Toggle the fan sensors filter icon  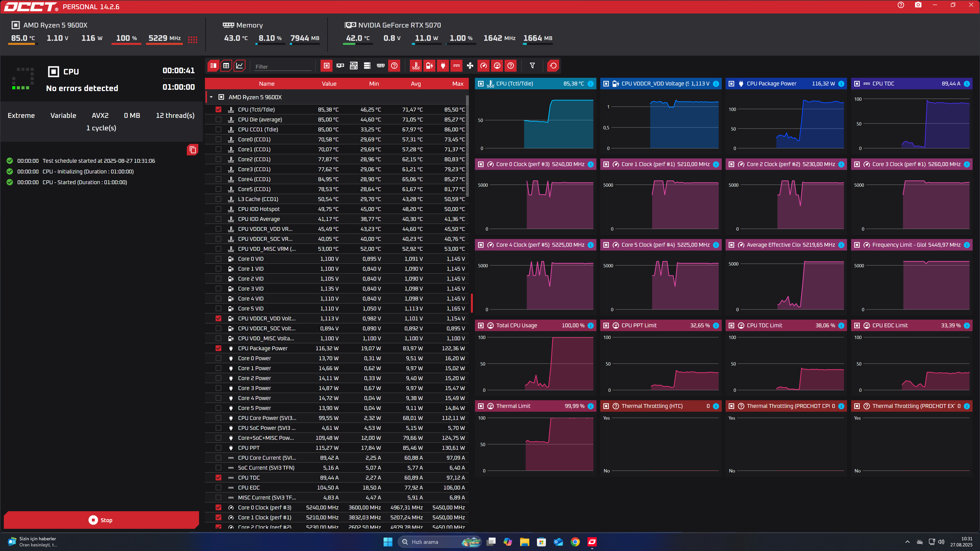click(470, 66)
